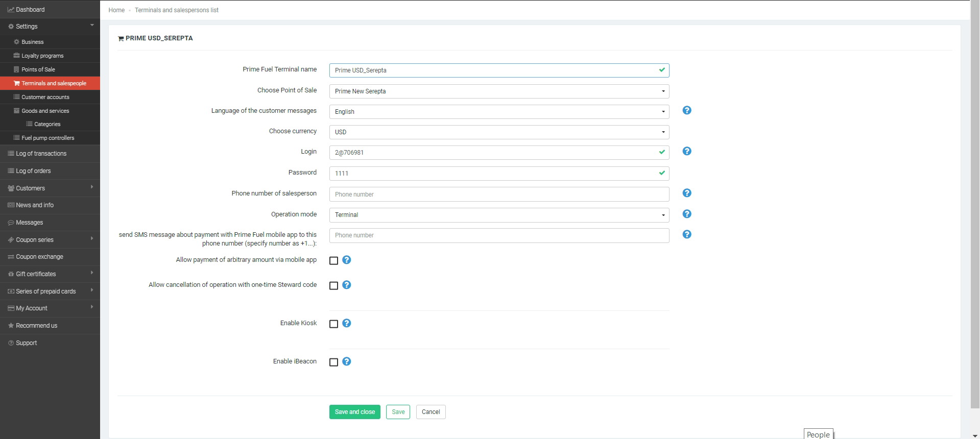Click the Customer accounts list icon

click(x=16, y=97)
